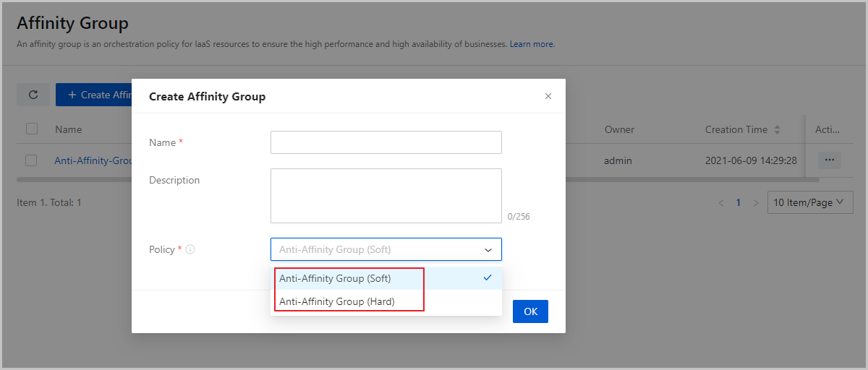Click the Create Affinity Group button
This screenshot has height=370, width=868.
tap(94, 95)
